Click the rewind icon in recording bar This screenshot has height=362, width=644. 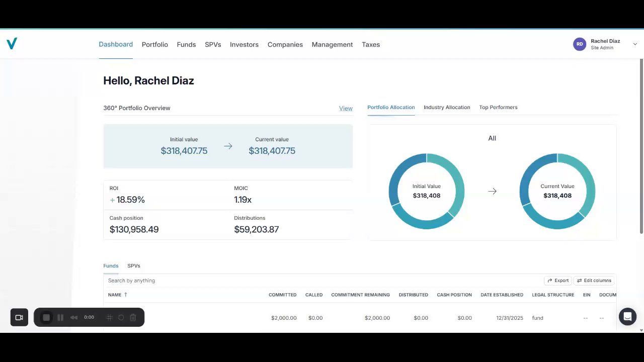pyautogui.click(x=74, y=317)
